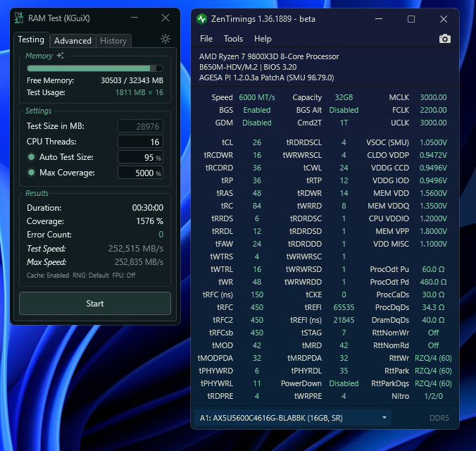Click the tREFI (ns) value 21845
This screenshot has height=451, width=476.
tap(344, 320)
